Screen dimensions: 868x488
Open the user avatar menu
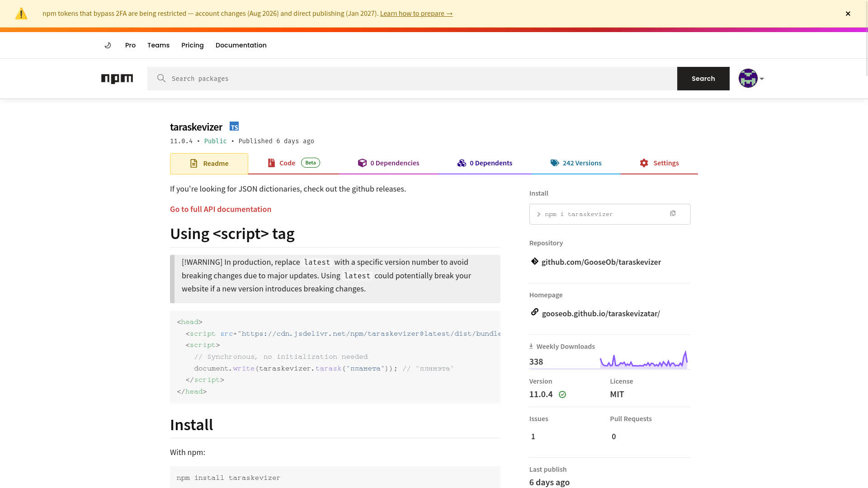tap(751, 78)
